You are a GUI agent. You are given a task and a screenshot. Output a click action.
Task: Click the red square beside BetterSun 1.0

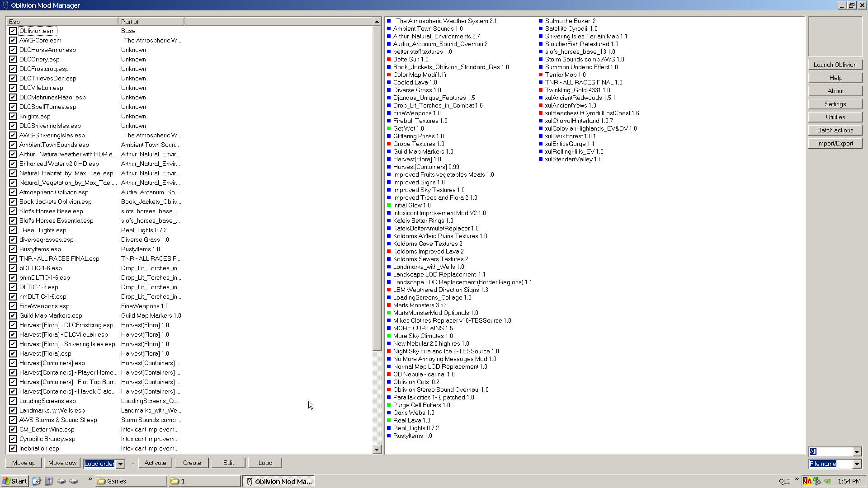389,59
